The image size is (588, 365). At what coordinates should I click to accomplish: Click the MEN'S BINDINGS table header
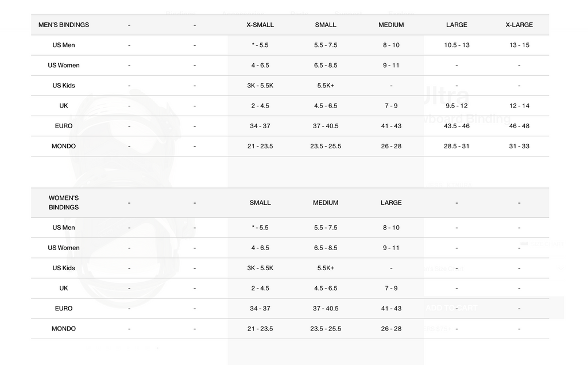coord(64,25)
